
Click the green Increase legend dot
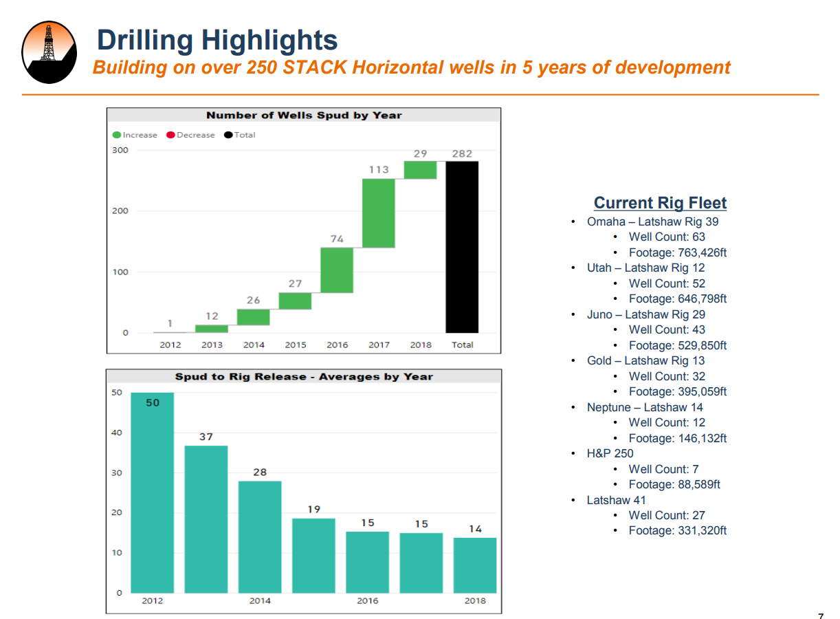click(x=118, y=135)
